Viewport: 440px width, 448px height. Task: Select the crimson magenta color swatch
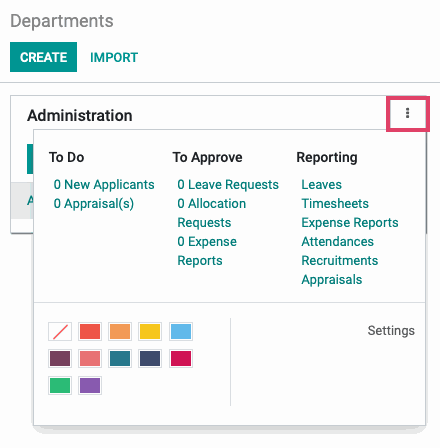(x=181, y=358)
